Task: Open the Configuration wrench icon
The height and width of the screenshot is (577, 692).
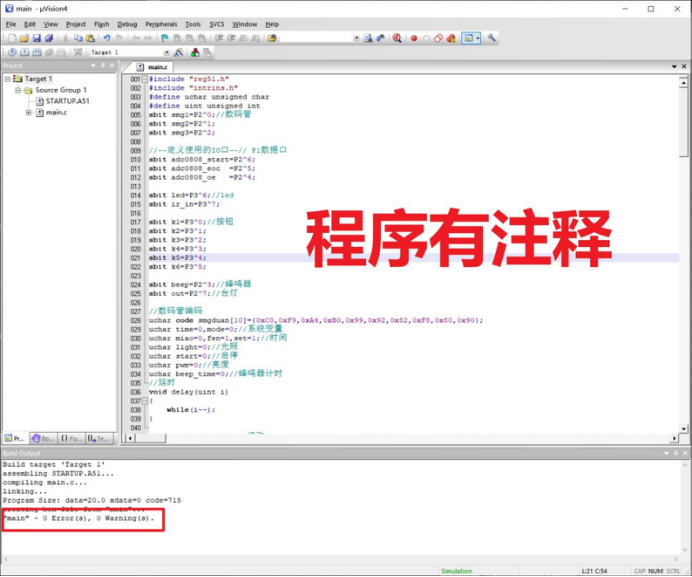Action: coord(491,38)
